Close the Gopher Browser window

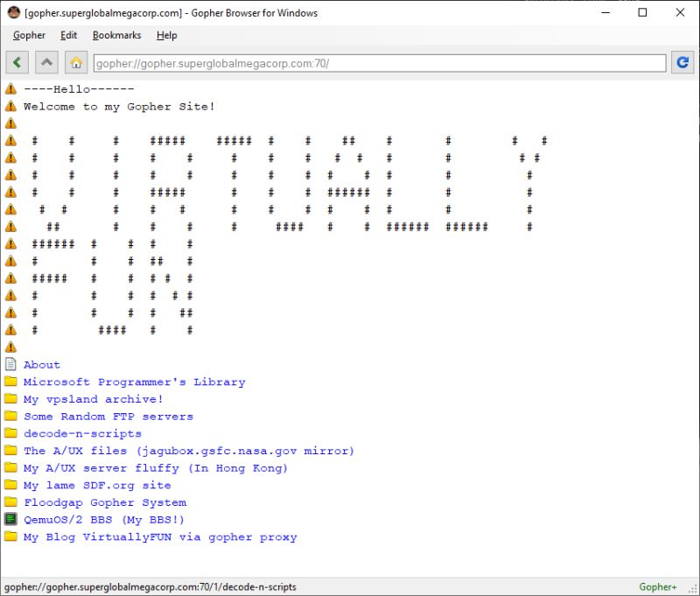coord(680,12)
